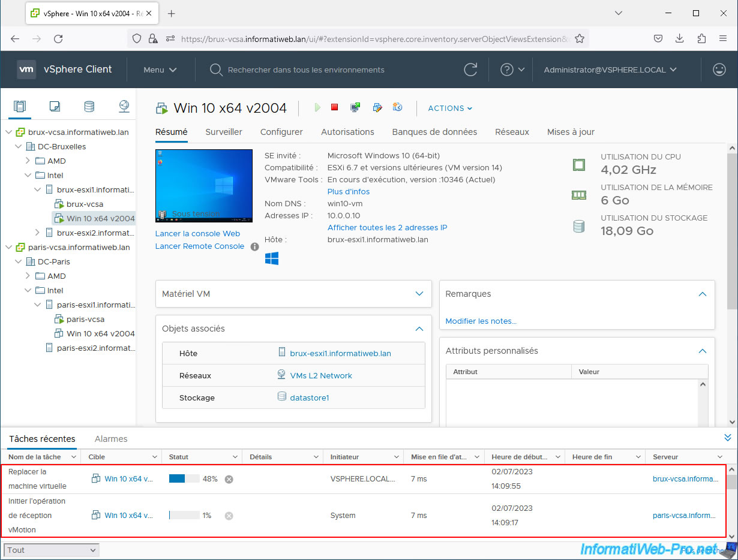Open Firefox hamburger application menu
Viewport: 738px width, 560px height.
(x=723, y=38)
